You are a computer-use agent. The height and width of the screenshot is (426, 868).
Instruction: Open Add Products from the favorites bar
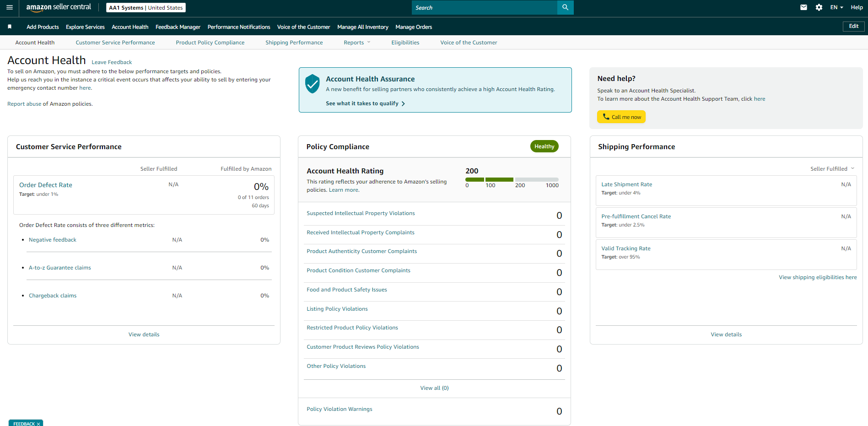43,27
